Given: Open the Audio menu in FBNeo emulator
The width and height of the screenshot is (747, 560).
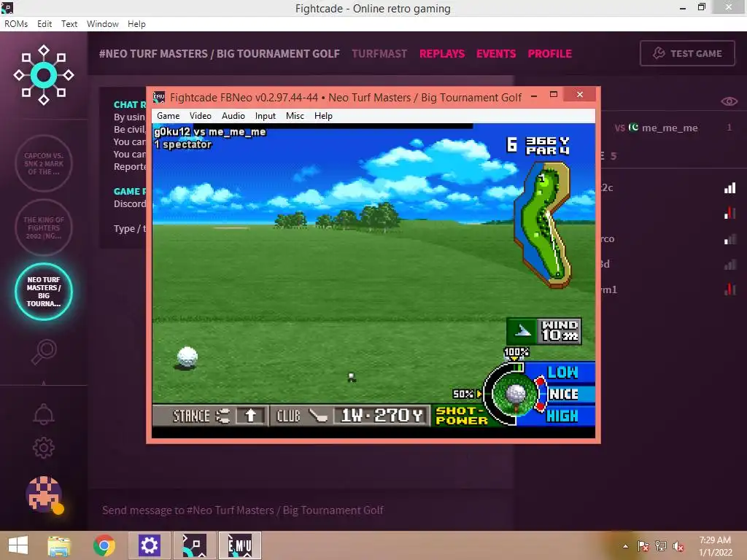Looking at the screenshot, I should [x=233, y=116].
